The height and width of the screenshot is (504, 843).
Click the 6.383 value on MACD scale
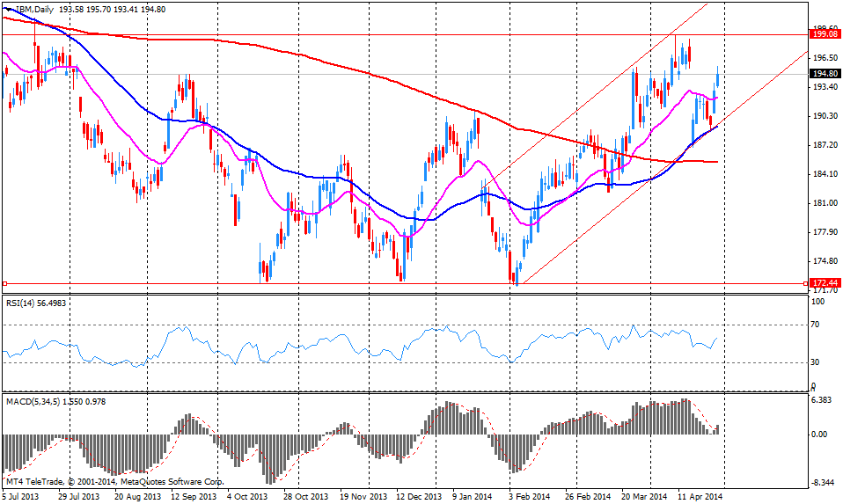(821, 400)
